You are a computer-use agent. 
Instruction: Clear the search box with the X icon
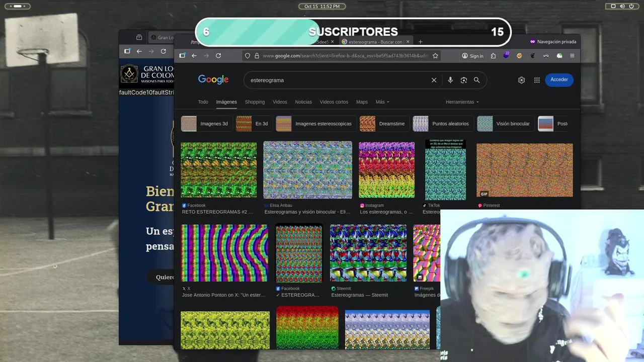pyautogui.click(x=434, y=80)
